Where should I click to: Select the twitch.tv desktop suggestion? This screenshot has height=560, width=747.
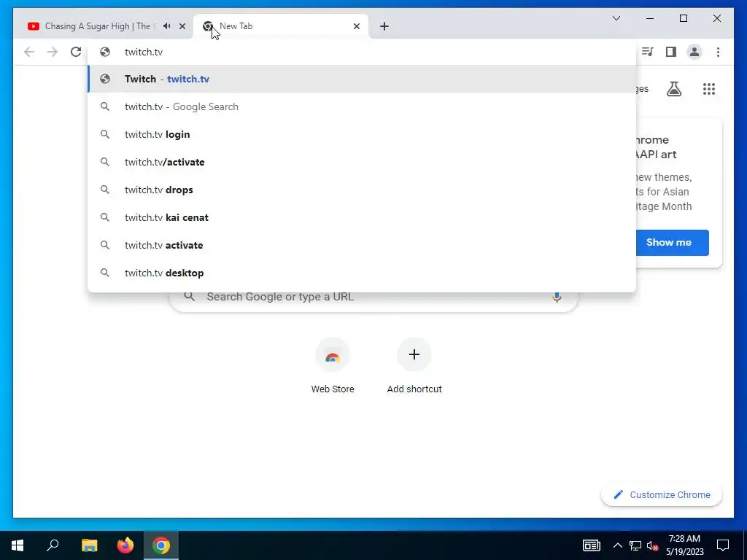(x=362, y=273)
